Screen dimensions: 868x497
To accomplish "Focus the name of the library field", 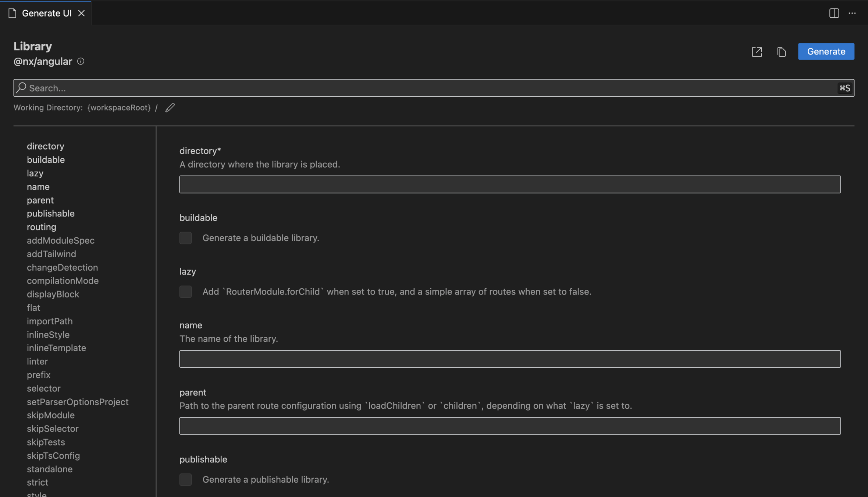I will click(510, 359).
